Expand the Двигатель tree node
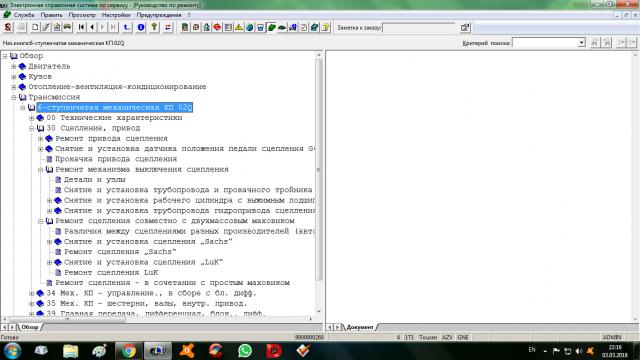Viewport: 640px width, 360px height. (14, 66)
